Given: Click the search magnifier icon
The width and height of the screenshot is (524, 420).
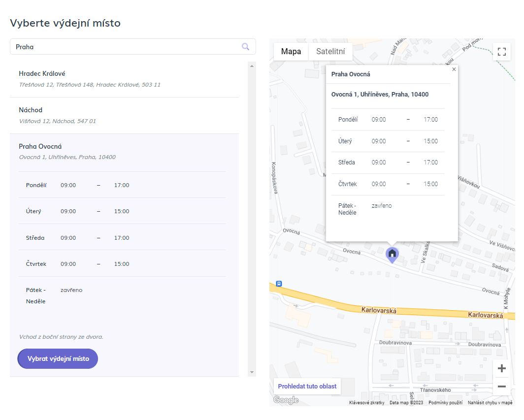Looking at the screenshot, I should [245, 47].
